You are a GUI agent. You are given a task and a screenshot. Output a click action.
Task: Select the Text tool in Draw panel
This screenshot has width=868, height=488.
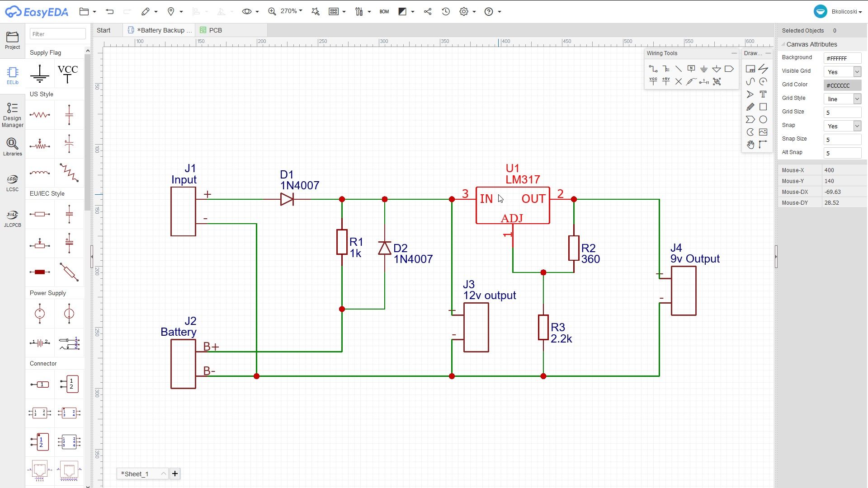tap(764, 94)
